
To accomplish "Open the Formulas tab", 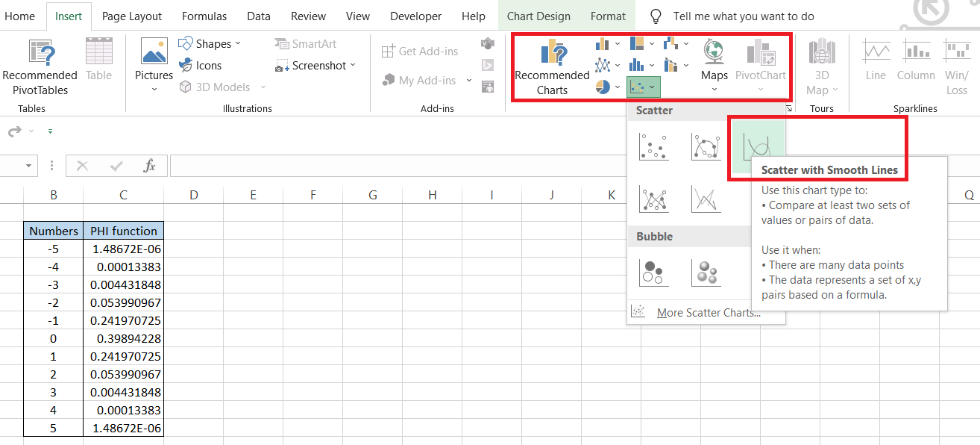I will [204, 16].
